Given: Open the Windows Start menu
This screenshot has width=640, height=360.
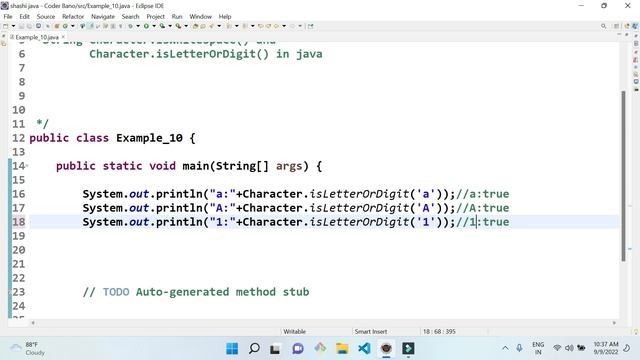Looking at the screenshot, I should pos(232,349).
